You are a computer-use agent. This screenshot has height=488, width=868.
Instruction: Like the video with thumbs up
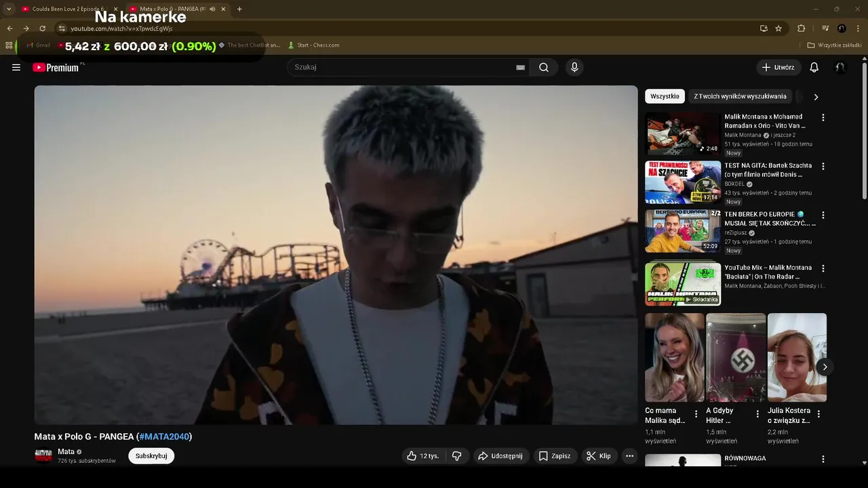[423, 456]
